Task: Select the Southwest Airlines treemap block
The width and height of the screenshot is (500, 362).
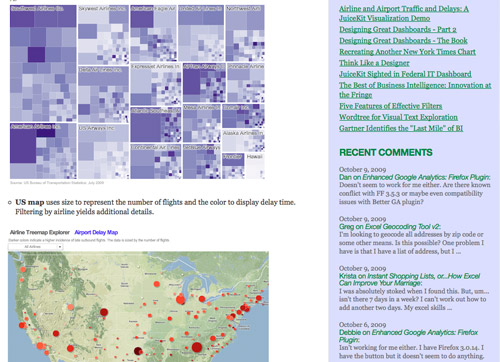Action: point(43,63)
